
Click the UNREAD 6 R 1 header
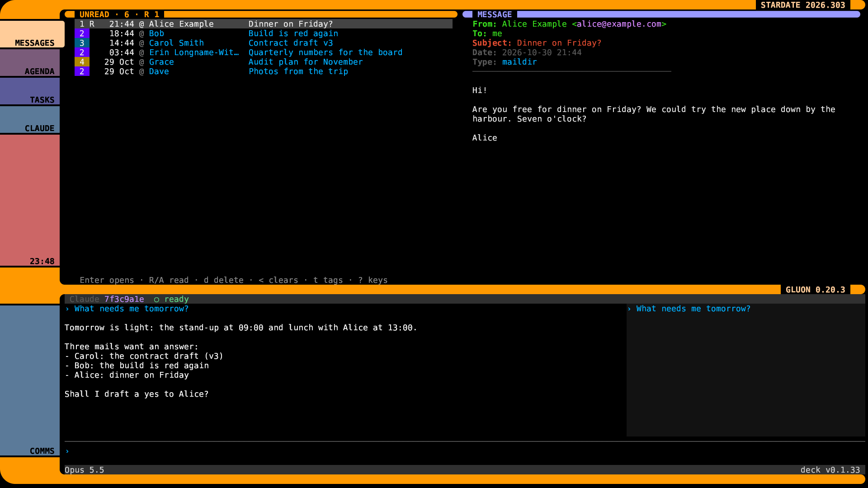tap(119, 14)
